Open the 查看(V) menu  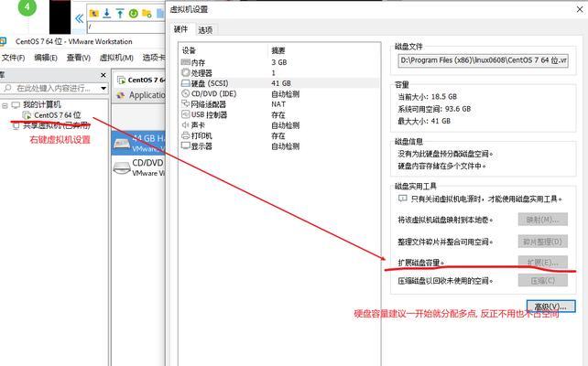point(79,58)
